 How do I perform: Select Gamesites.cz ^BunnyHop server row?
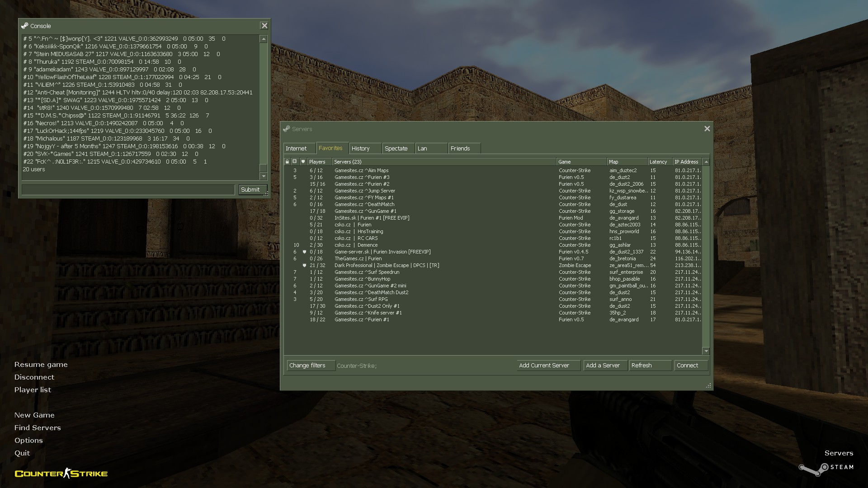point(493,279)
